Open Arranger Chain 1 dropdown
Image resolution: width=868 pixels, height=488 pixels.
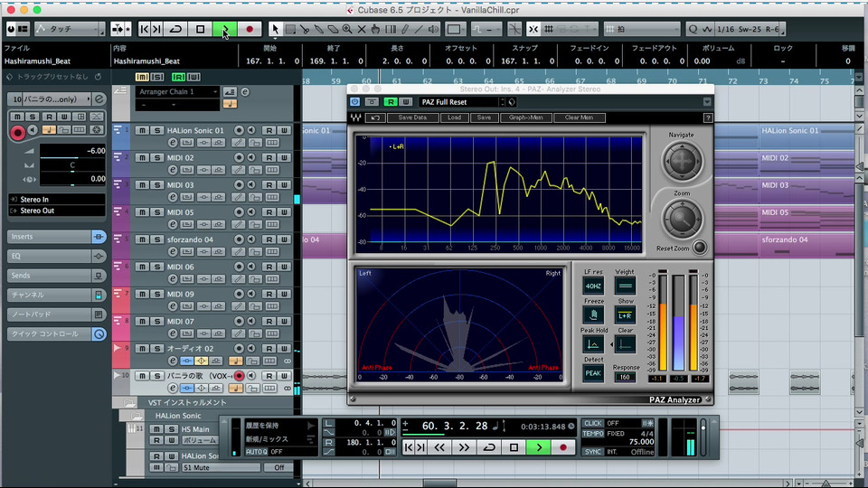(177, 91)
